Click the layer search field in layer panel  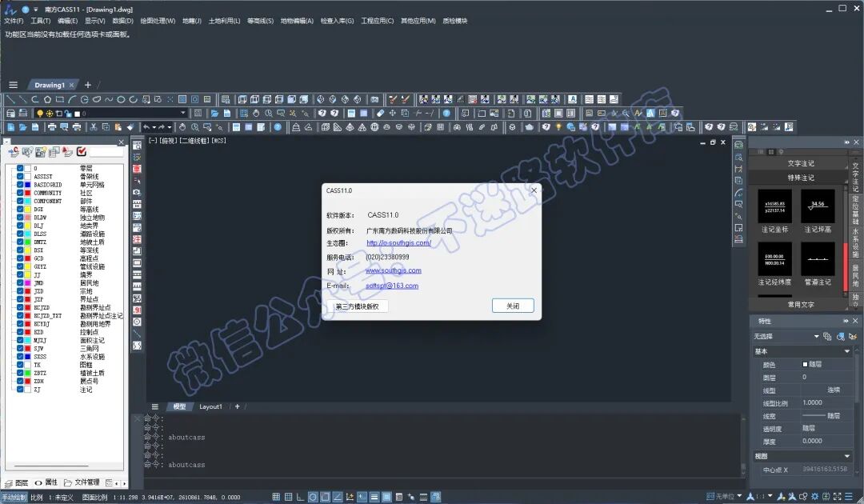click(x=106, y=152)
